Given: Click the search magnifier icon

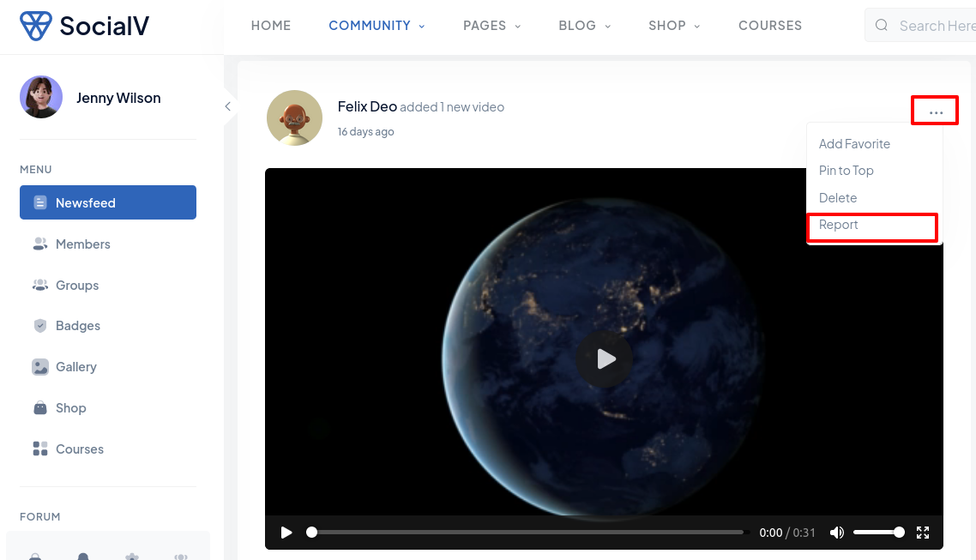Looking at the screenshot, I should click(882, 26).
